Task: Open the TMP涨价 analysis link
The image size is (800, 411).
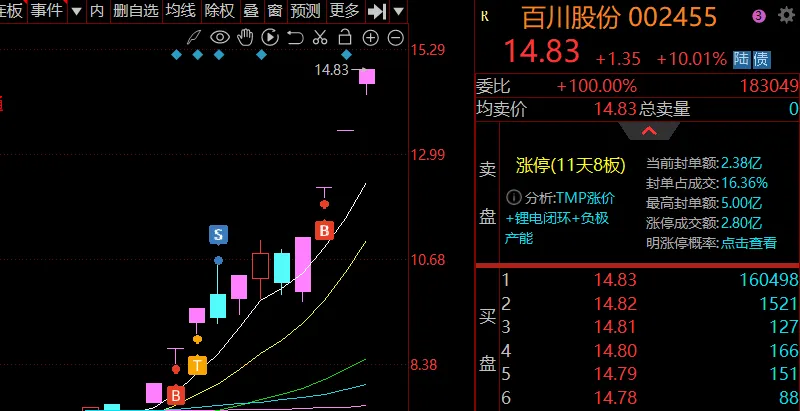Action: point(585,198)
